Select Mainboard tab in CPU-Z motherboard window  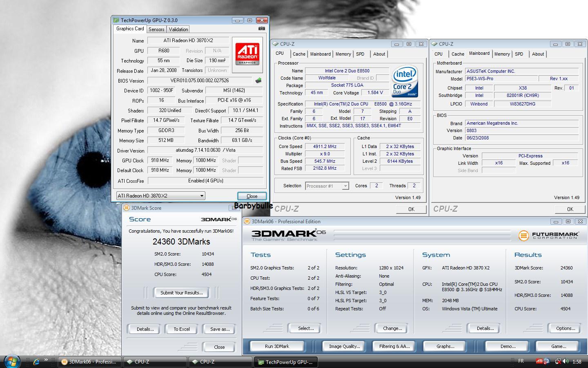tap(479, 54)
